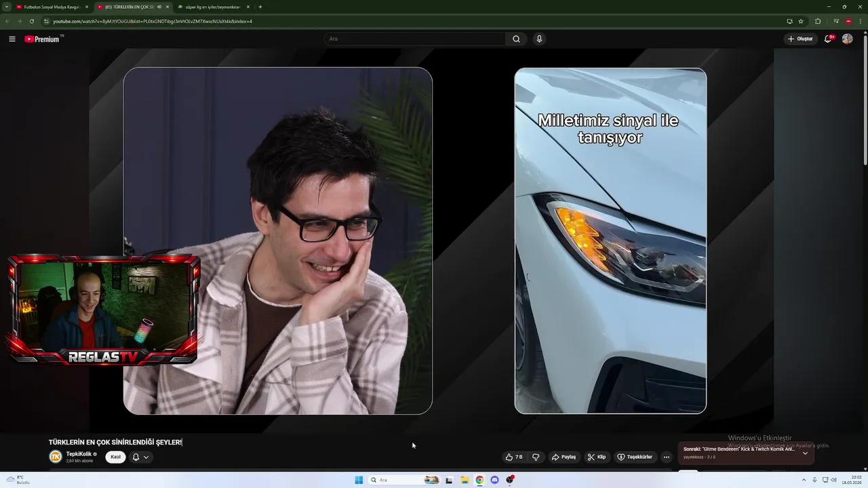
Task: Click the video player to pause
Action: coord(431,241)
